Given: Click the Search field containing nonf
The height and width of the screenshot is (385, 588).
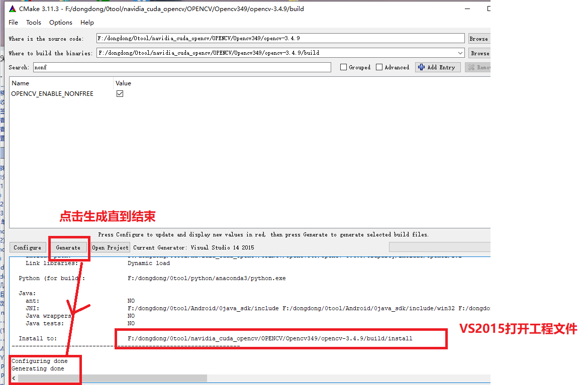Looking at the screenshot, I should pos(182,67).
